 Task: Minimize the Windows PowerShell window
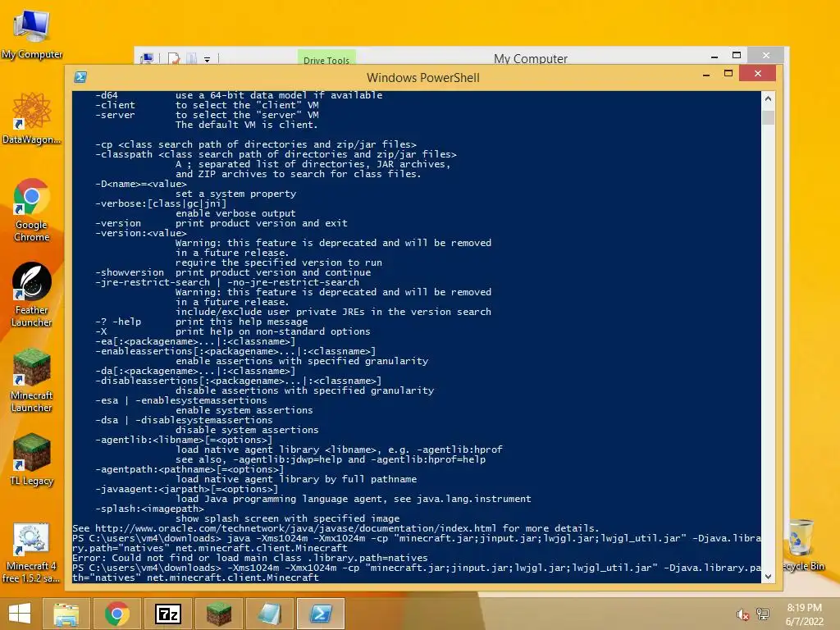click(706, 75)
